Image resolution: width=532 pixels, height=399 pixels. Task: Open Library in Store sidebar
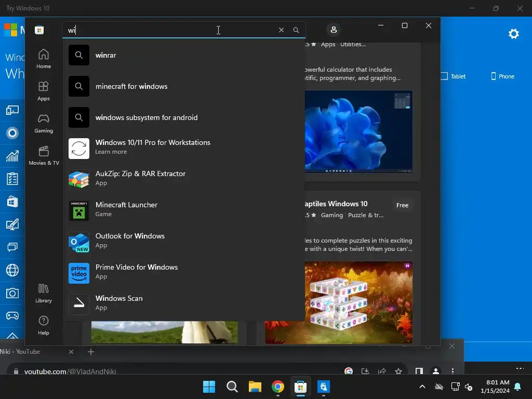pyautogui.click(x=44, y=293)
